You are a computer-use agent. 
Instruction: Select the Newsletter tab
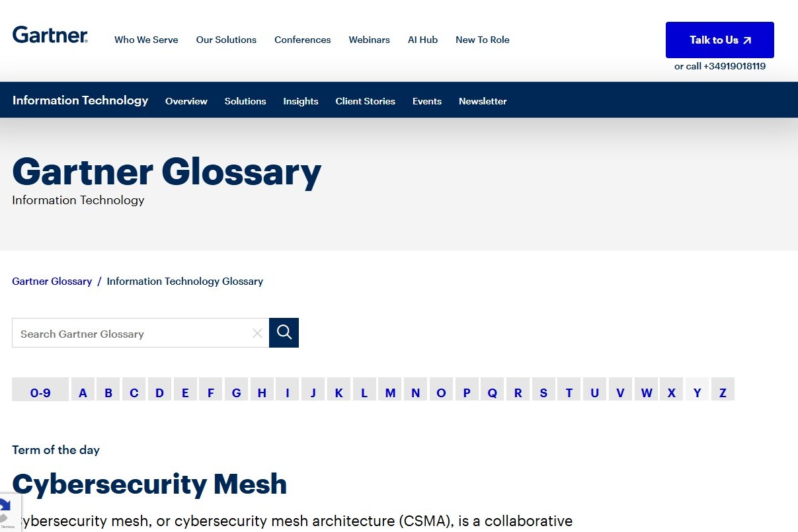point(483,101)
